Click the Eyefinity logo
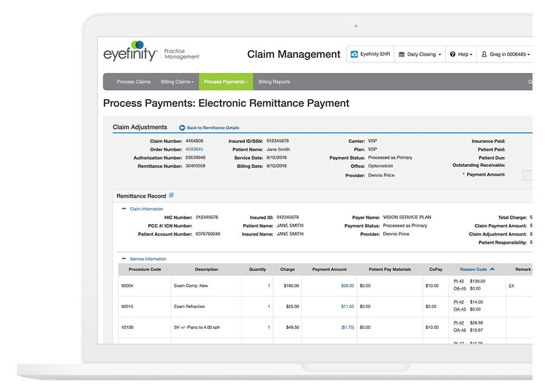Image resolution: width=550 pixels, height=392 pixels. (131, 51)
